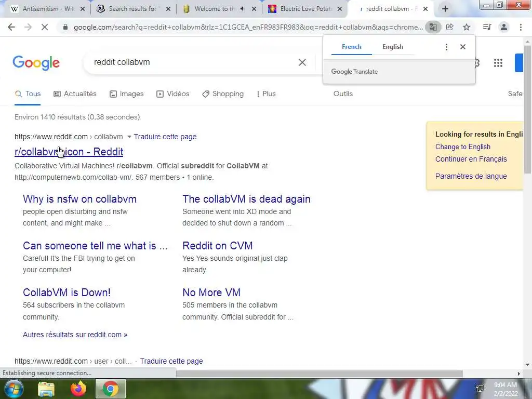Image resolution: width=532 pixels, height=399 pixels.
Task: Open Can someone tell me what is
Action: click(x=96, y=246)
